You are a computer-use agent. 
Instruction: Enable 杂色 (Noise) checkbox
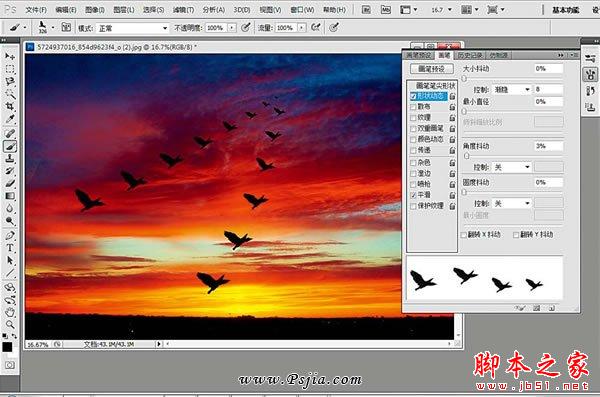(x=413, y=163)
